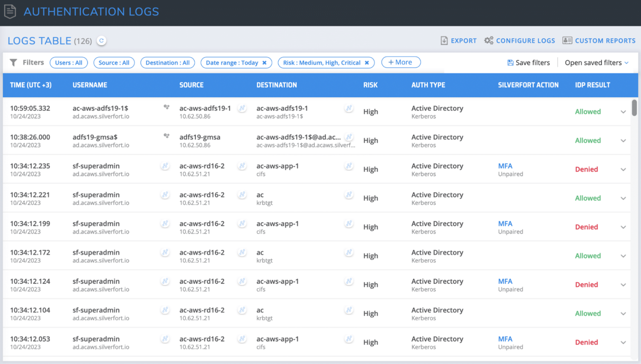Click the table vertical scrollbar thumb
This screenshot has width=641, height=364.
click(634, 108)
